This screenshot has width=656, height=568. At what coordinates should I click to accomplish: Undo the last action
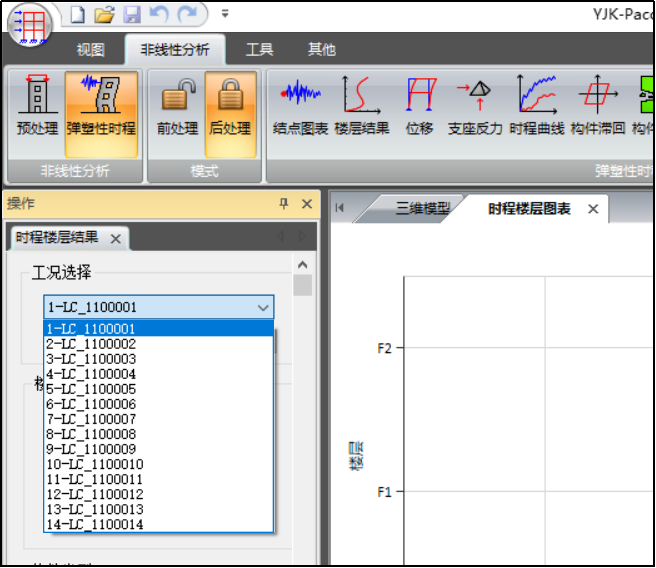(x=159, y=15)
